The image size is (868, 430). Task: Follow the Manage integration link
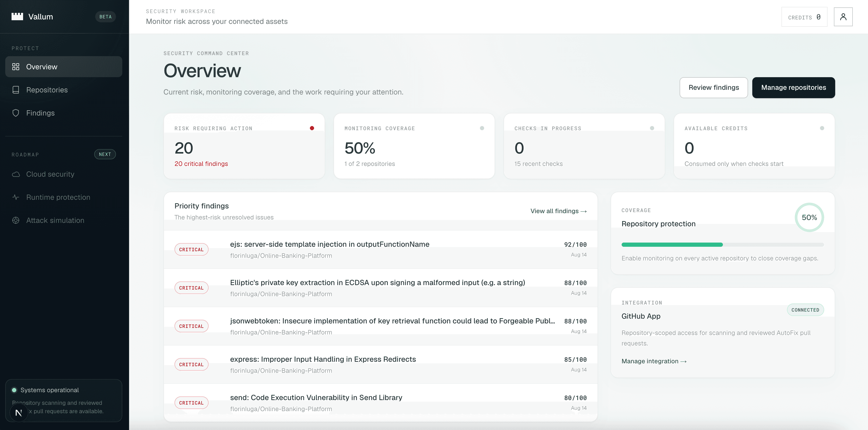pos(654,361)
